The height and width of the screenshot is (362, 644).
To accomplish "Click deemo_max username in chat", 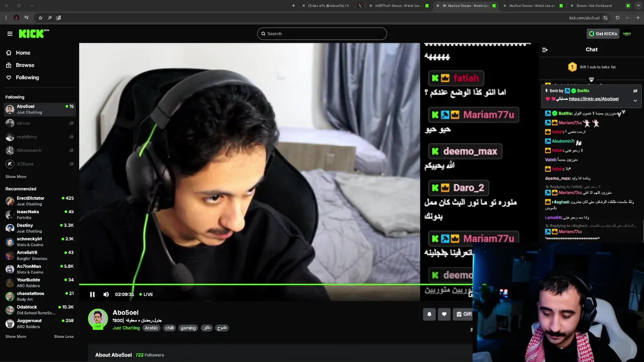I will tap(557, 178).
